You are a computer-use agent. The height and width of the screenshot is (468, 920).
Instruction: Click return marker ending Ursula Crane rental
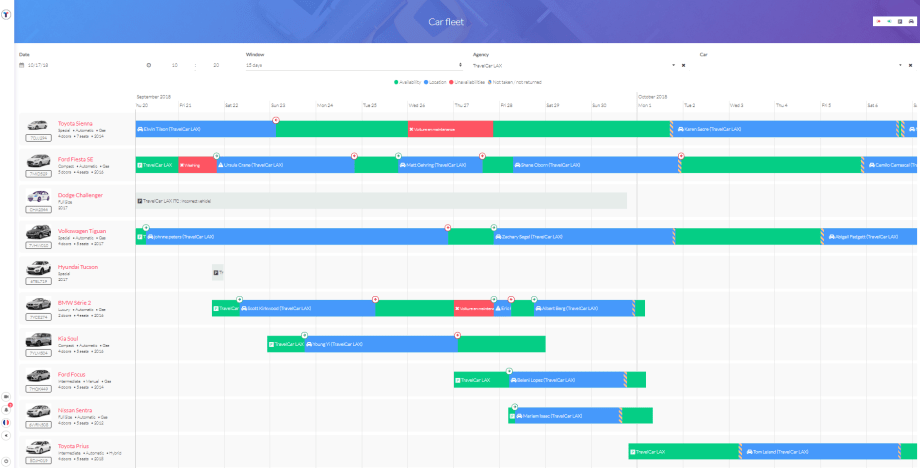tap(354, 155)
